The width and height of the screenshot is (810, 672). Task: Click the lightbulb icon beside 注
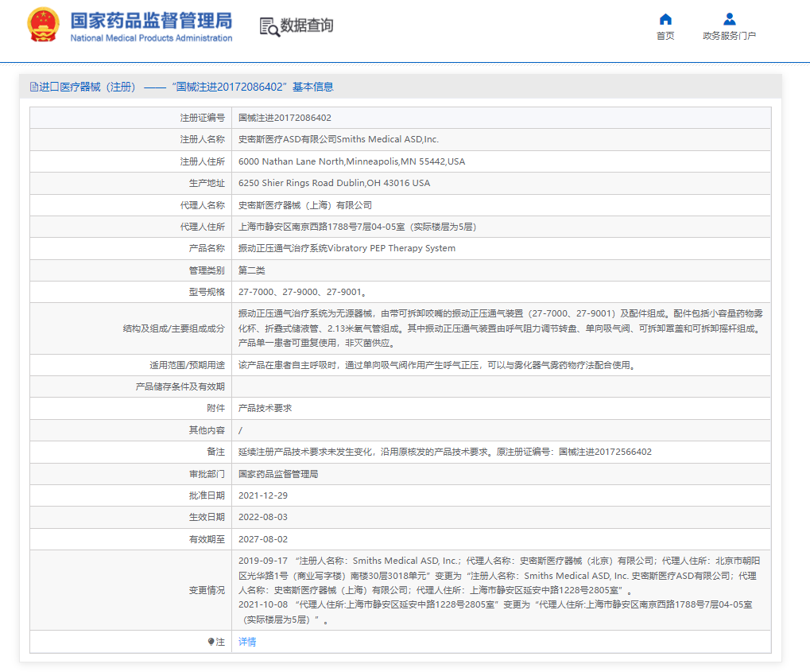[x=211, y=642]
